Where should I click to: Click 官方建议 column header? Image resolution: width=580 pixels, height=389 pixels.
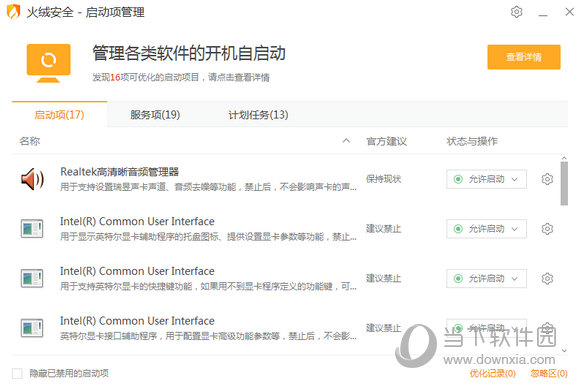tap(386, 141)
